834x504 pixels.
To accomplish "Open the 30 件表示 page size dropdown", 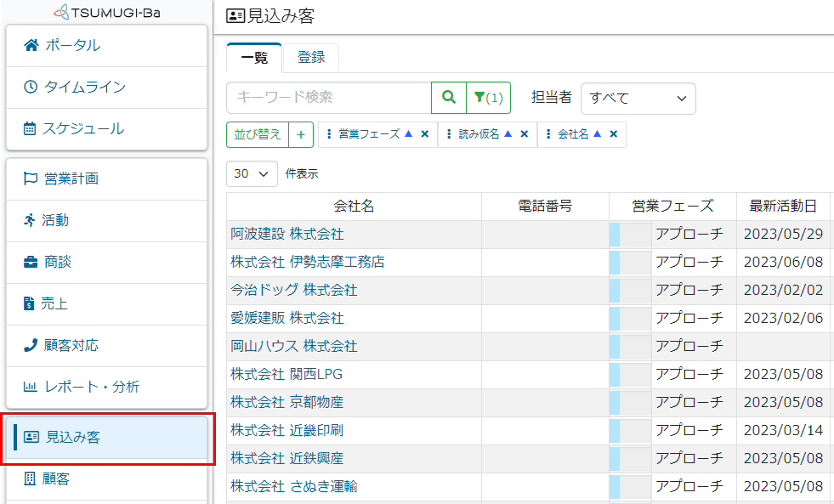I will tap(252, 173).
